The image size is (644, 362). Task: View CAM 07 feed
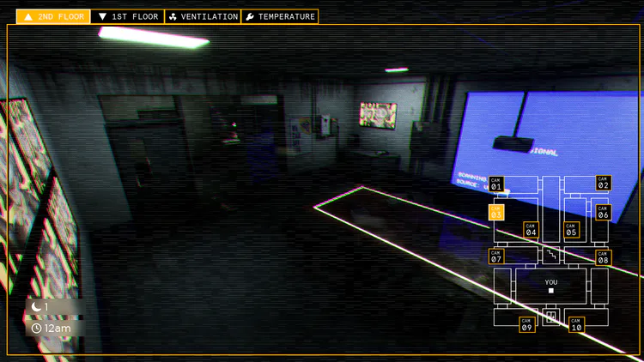[x=496, y=256]
